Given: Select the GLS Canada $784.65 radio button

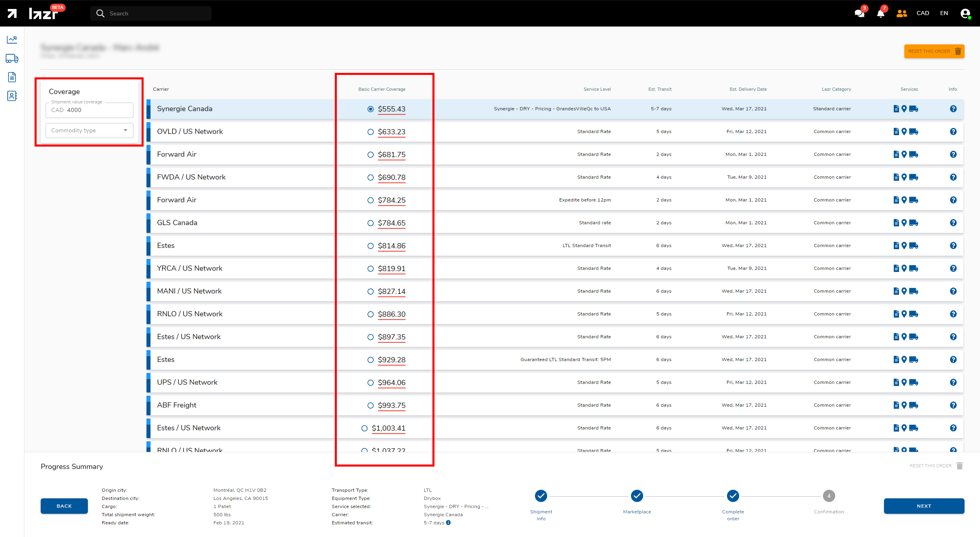Looking at the screenshot, I should click(370, 223).
